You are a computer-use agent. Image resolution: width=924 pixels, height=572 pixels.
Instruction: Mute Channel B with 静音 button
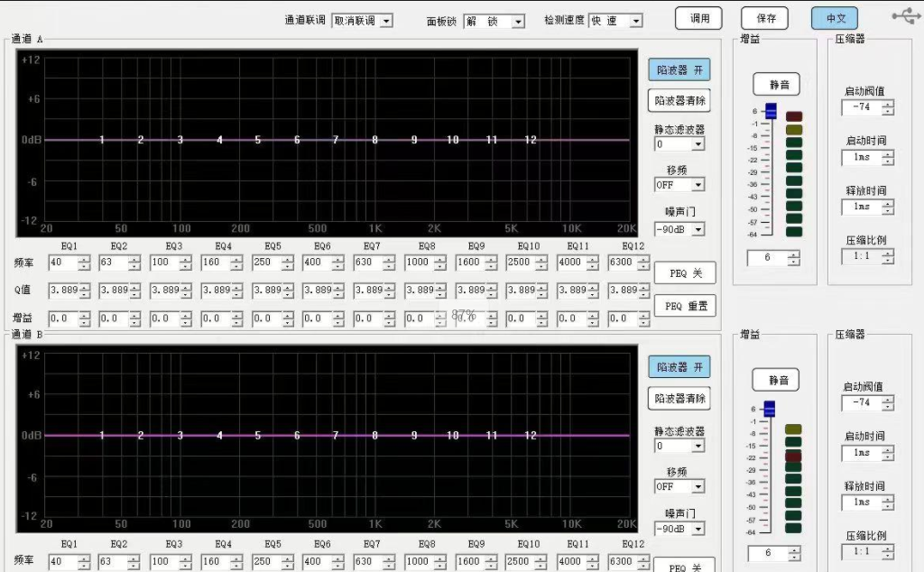(x=776, y=381)
